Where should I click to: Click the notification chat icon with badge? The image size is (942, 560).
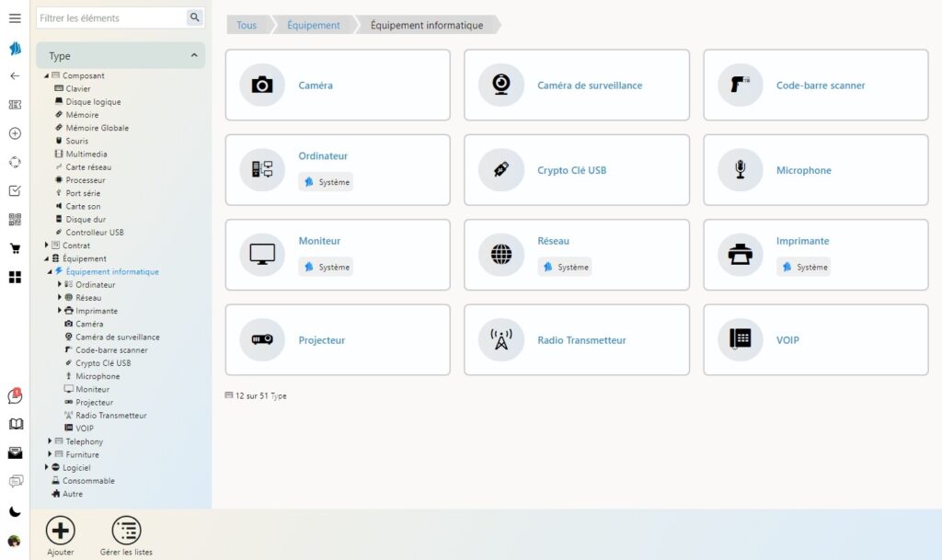point(15,396)
